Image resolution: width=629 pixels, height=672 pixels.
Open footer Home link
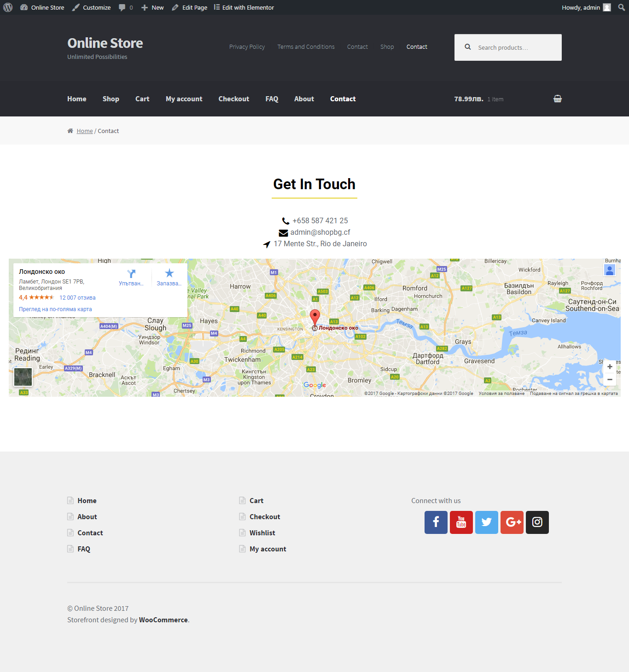pos(87,501)
